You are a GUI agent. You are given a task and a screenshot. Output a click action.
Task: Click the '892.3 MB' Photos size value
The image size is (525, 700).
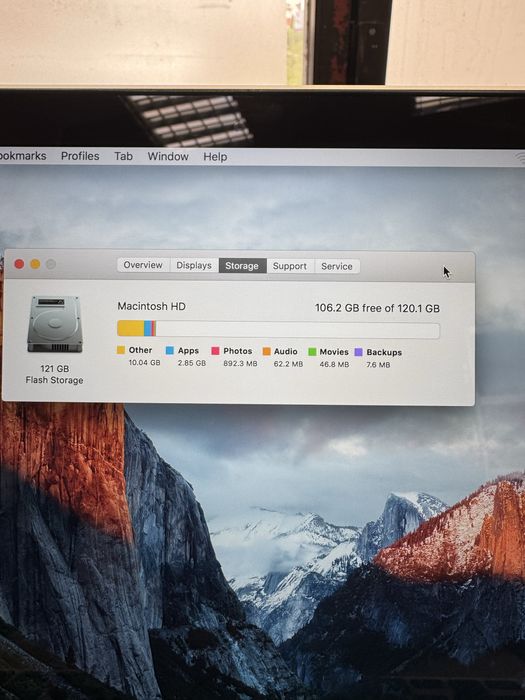(x=240, y=363)
